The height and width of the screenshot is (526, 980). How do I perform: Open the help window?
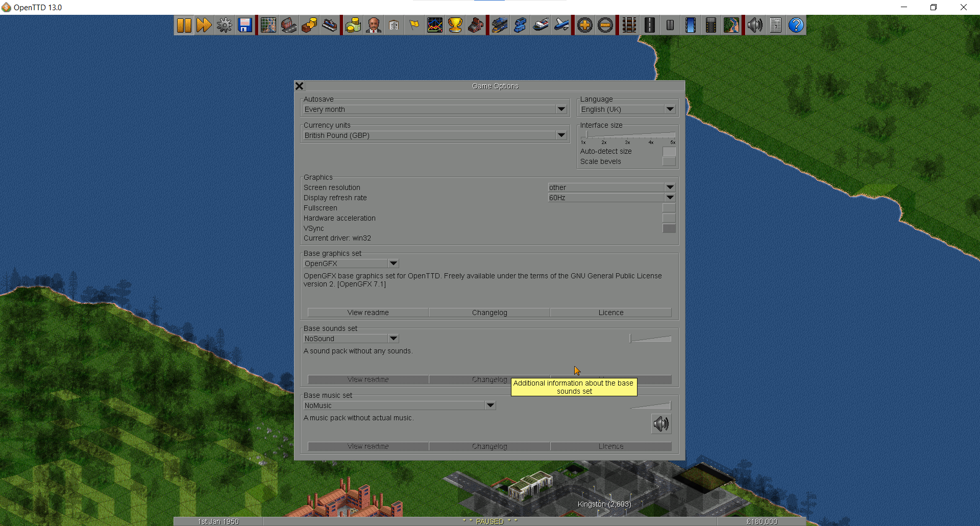coord(796,25)
